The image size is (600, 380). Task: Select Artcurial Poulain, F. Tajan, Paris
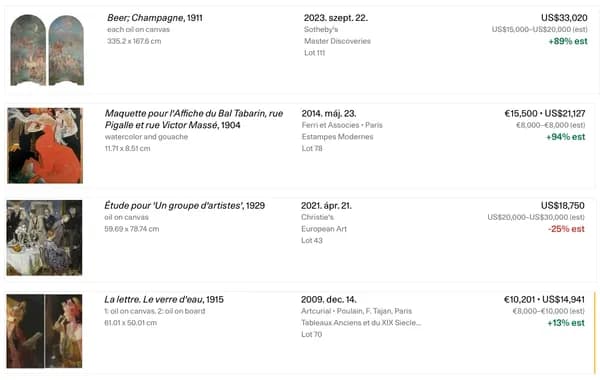357,311
